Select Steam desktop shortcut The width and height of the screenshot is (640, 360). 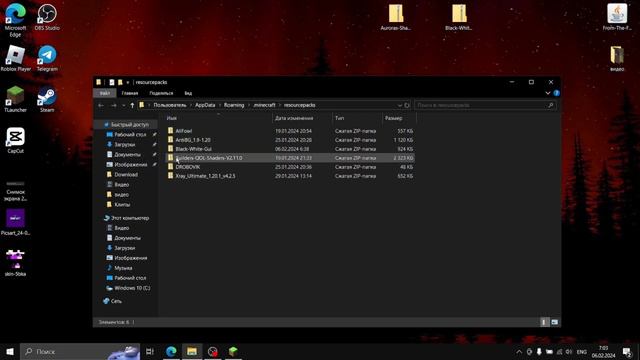(x=47, y=99)
